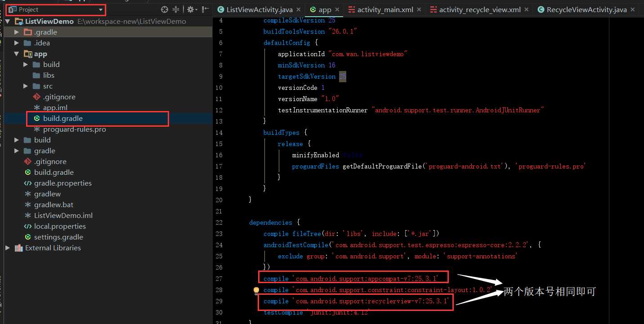The width and height of the screenshot is (644, 324).
Task: Click the highlighted targetSdkVersion value 25
Action: [x=343, y=76]
